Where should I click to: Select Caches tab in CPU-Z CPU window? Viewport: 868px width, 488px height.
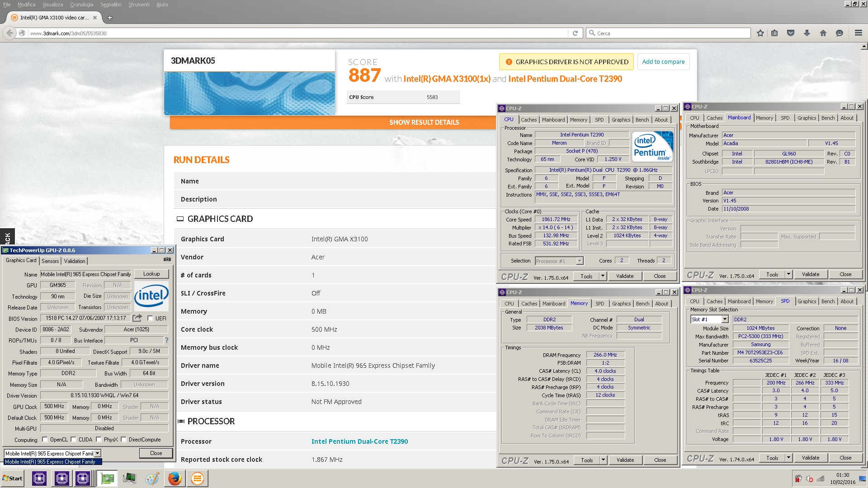(528, 120)
